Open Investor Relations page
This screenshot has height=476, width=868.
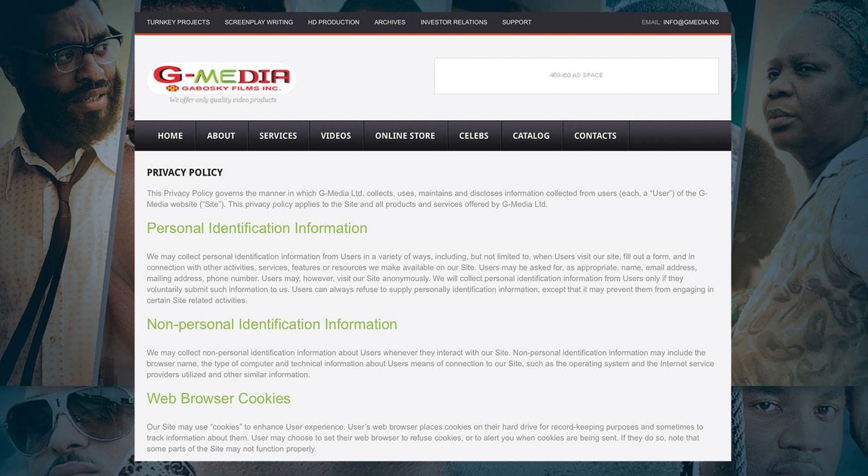point(454,23)
